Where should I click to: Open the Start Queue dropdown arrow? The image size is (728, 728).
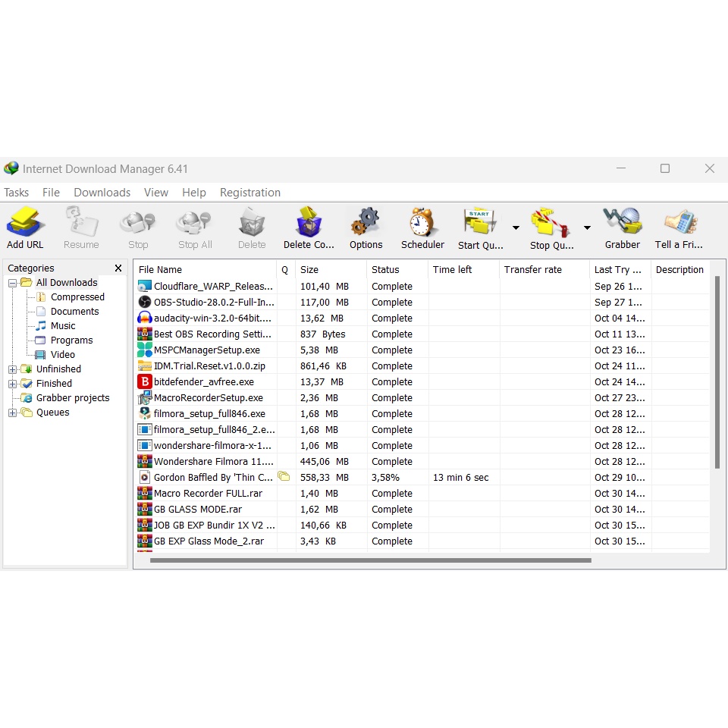point(516,227)
